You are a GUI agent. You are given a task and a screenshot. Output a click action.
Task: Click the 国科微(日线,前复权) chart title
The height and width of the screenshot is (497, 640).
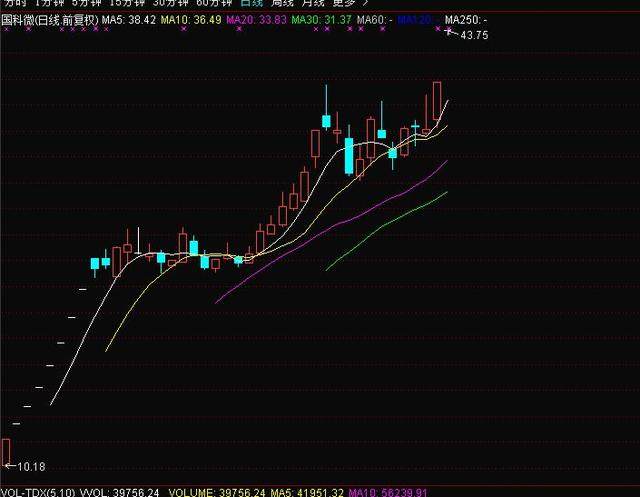[50, 20]
